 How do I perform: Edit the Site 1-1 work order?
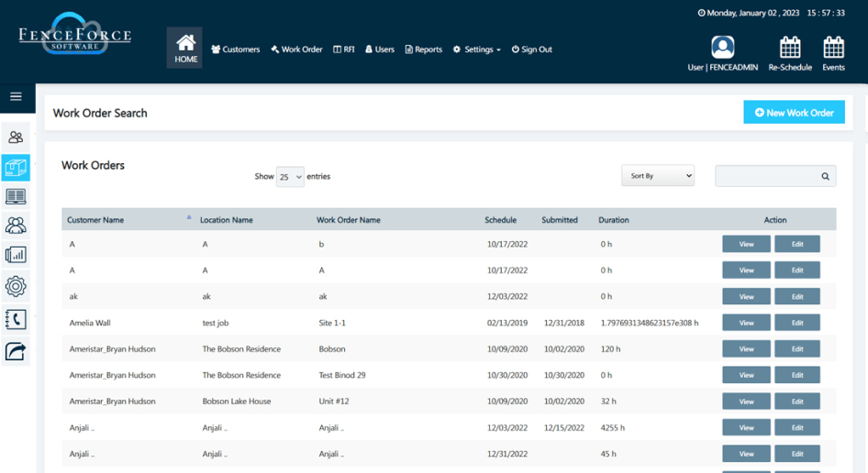click(x=797, y=323)
